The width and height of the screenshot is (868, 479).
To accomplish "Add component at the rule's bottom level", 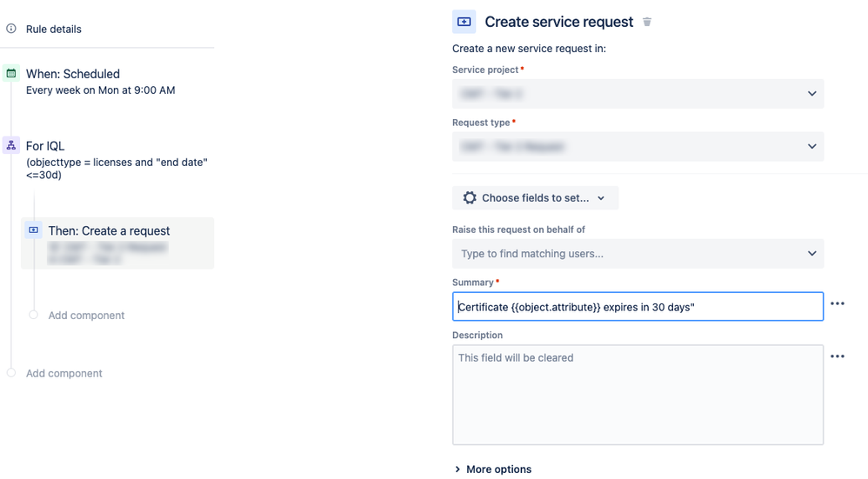I will tap(63, 374).
